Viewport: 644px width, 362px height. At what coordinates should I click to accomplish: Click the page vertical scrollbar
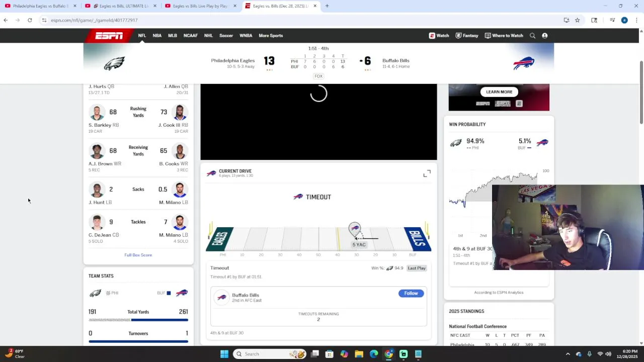(x=641, y=92)
